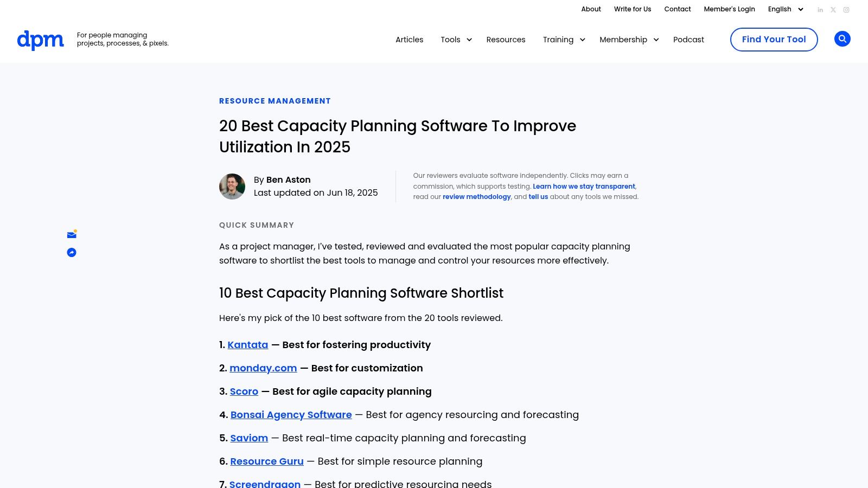The width and height of the screenshot is (868, 488).
Task: Expand the Training menu chevron
Action: point(583,40)
